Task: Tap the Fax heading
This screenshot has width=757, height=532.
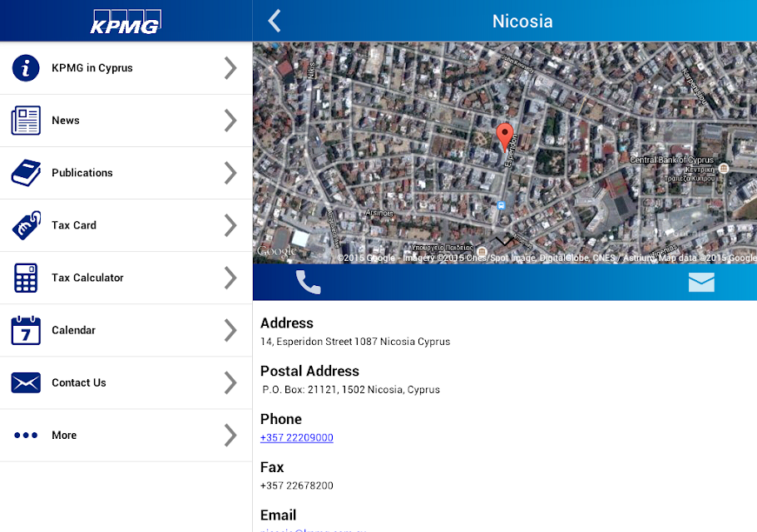Action: (x=272, y=467)
